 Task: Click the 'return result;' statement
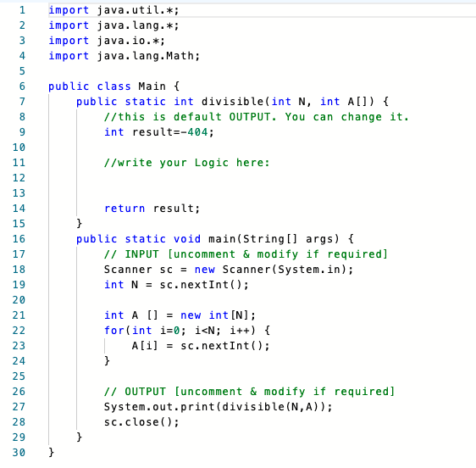(152, 209)
